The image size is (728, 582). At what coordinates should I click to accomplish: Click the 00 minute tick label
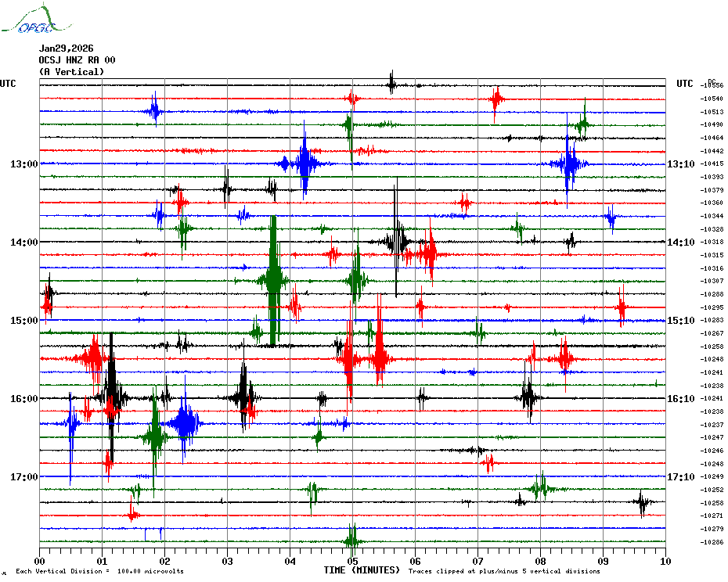coord(40,561)
